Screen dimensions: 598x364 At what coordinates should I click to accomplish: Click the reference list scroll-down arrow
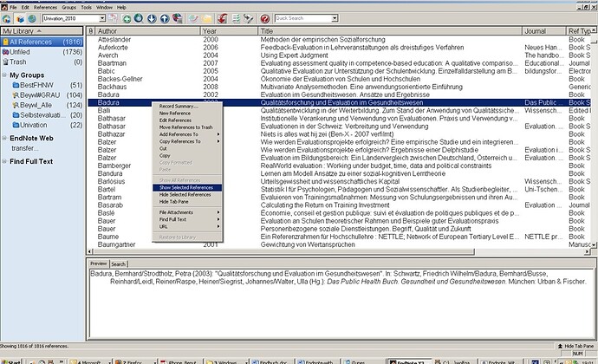pos(594,244)
